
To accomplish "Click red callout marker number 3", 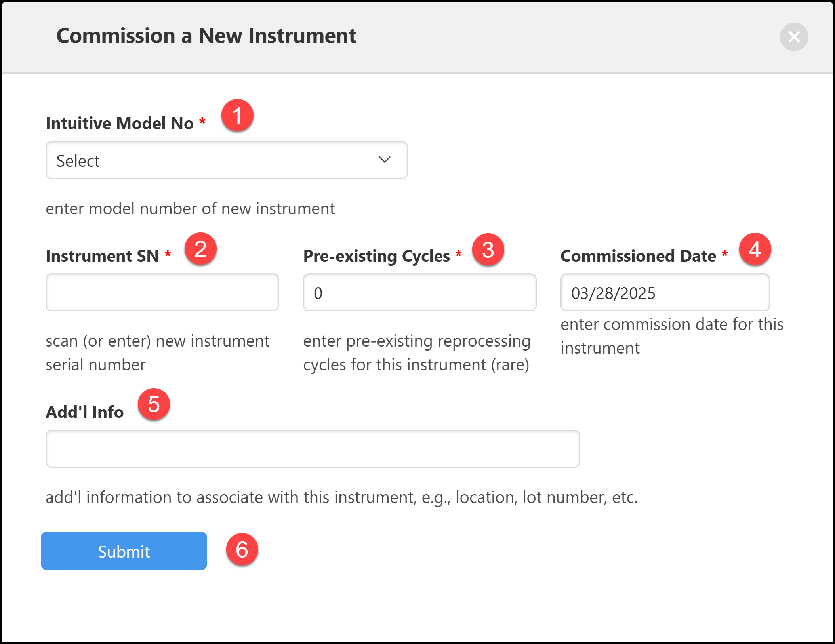I will click(488, 250).
